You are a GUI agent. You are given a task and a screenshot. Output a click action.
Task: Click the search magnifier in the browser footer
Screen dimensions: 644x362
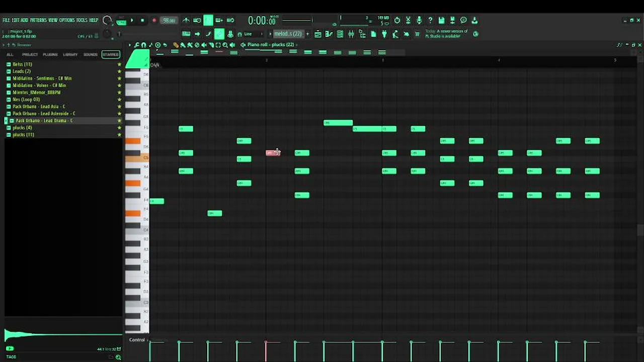(x=118, y=357)
